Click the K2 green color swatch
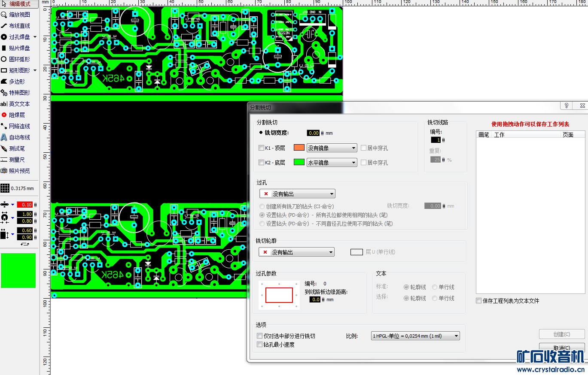 point(299,162)
